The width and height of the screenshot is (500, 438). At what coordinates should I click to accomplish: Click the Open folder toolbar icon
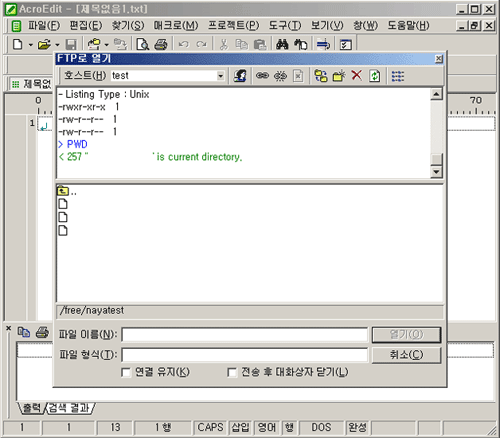point(44,44)
